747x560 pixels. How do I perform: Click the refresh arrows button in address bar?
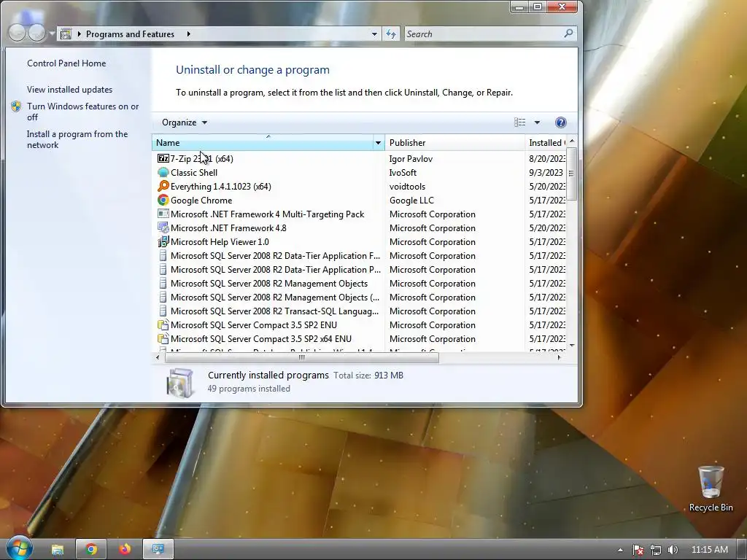pos(391,34)
